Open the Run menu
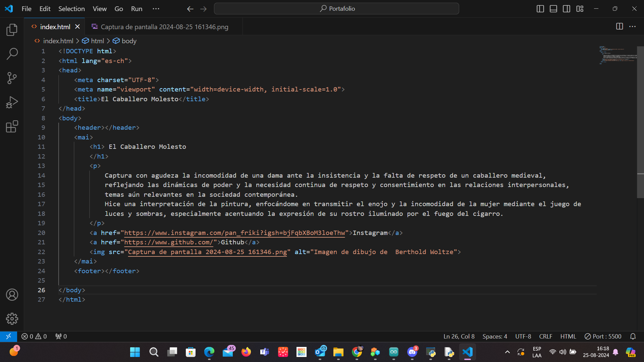Viewport: 644px width, 362px height. pyautogui.click(x=137, y=9)
